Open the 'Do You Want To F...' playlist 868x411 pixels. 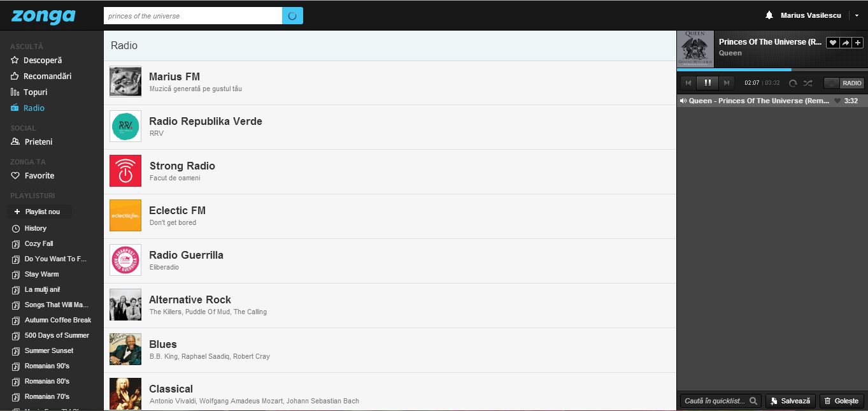(x=49, y=259)
